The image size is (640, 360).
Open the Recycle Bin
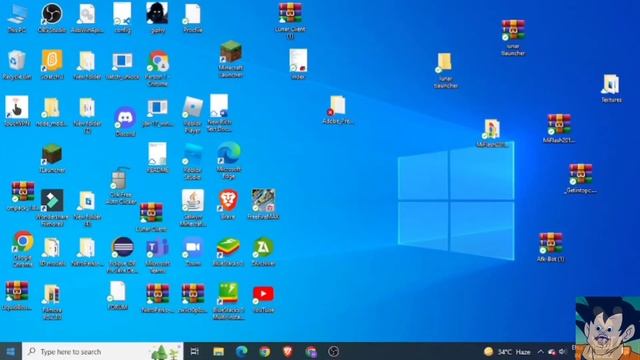17,64
